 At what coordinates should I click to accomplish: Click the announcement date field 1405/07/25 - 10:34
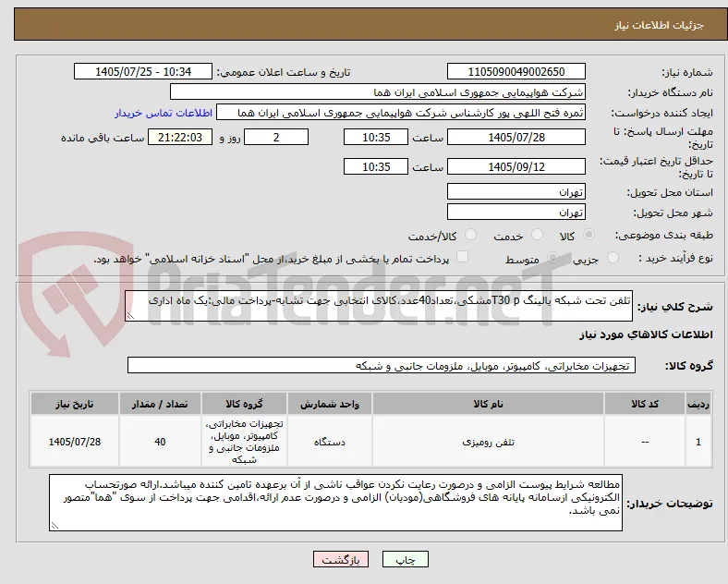pos(143,71)
